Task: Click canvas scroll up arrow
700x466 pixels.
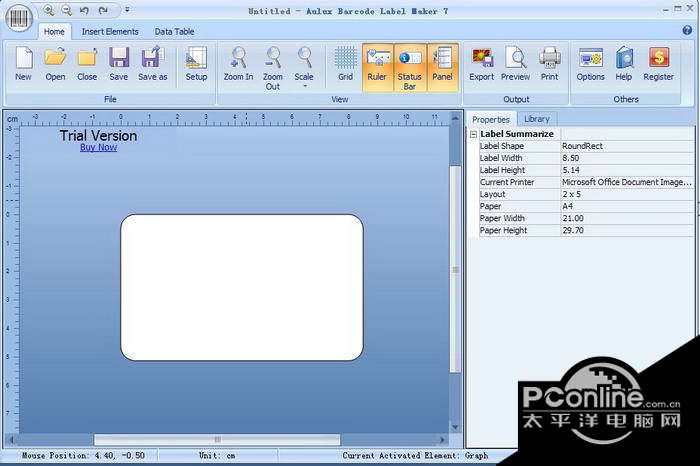Action: coord(455,118)
